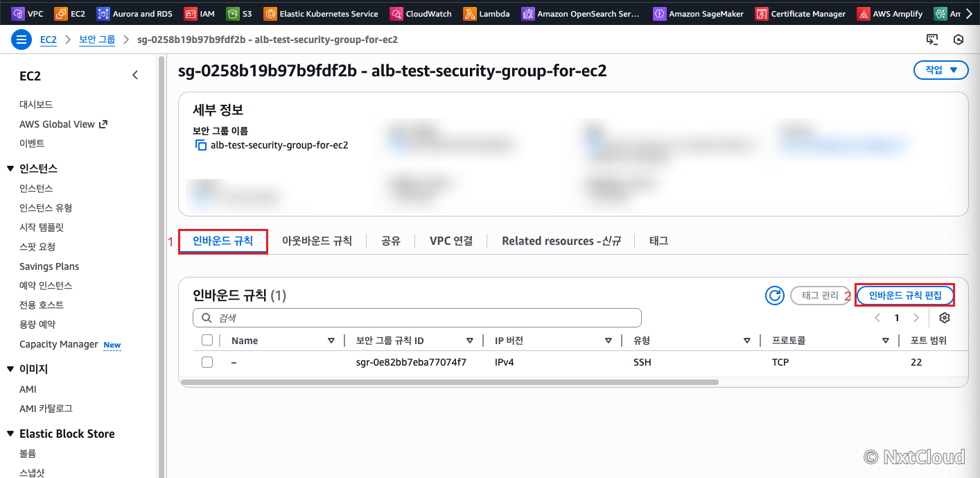Open the CloudWatch shortcut

[x=421, y=13]
